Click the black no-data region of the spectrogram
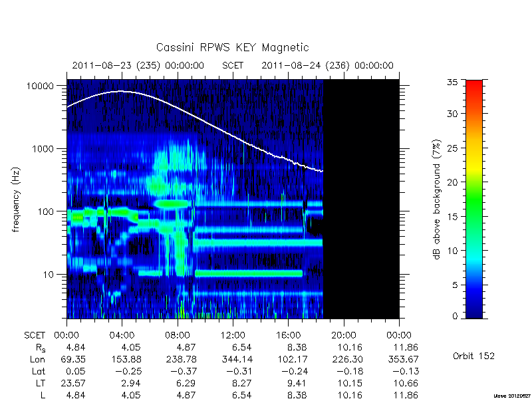The width and height of the screenshot is (532, 399). point(361,199)
